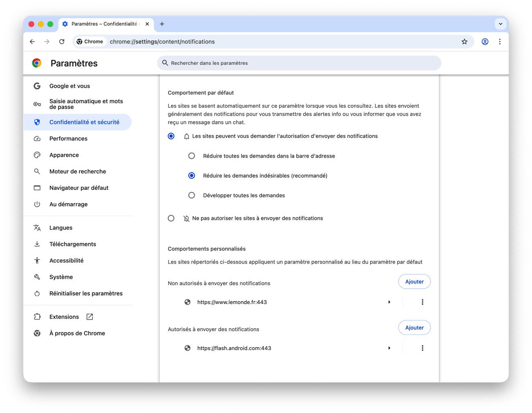532x413 pixels.
Task: Open the Chrome profile avatar icon
Action: pyautogui.click(x=485, y=41)
